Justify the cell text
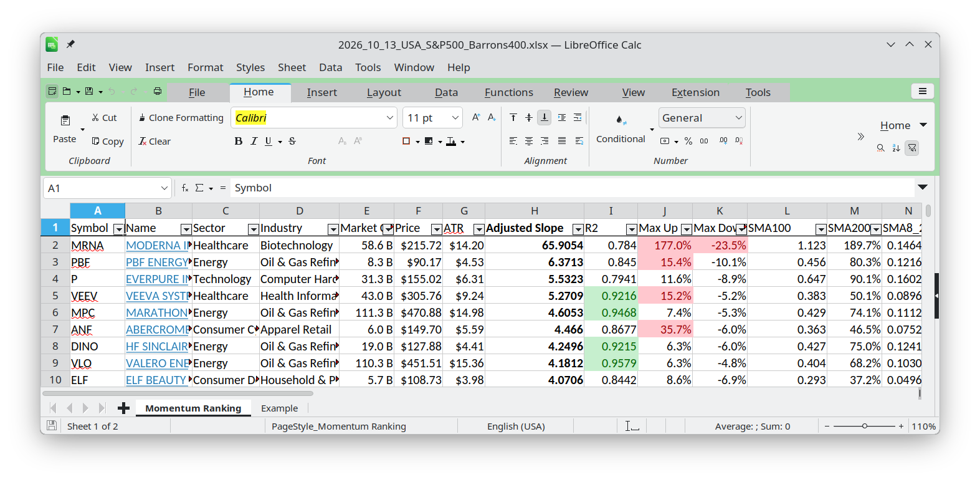This screenshot has width=980, height=482. (x=562, y=141)
